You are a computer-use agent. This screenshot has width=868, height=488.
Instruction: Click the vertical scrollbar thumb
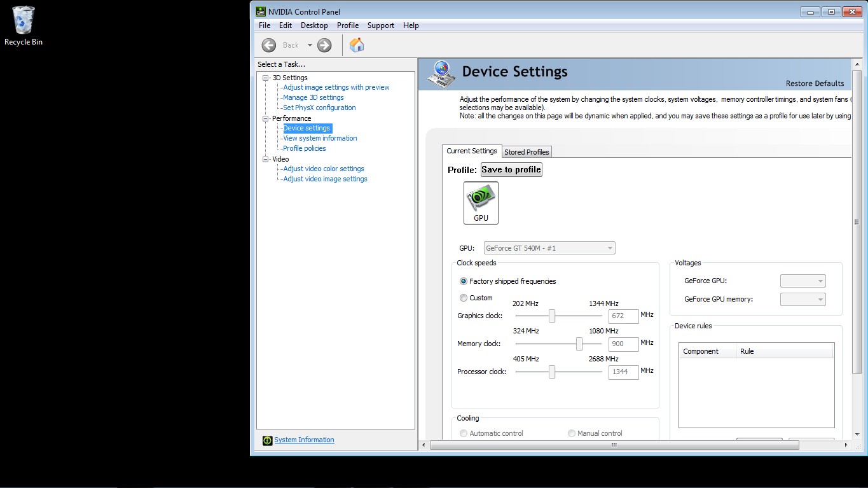[x=857, y=222]
